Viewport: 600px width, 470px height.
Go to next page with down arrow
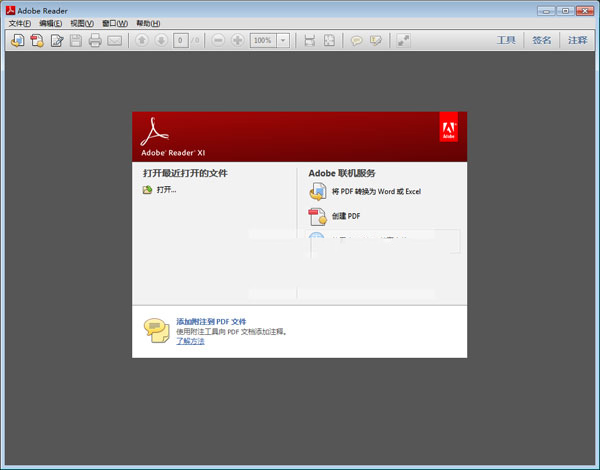tap(161, 40)
